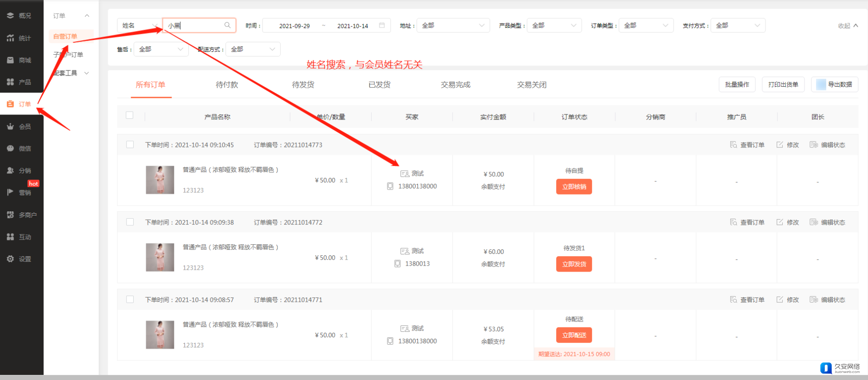
Task: Switch to the 交易完成 tab
Action: point(455,85)
